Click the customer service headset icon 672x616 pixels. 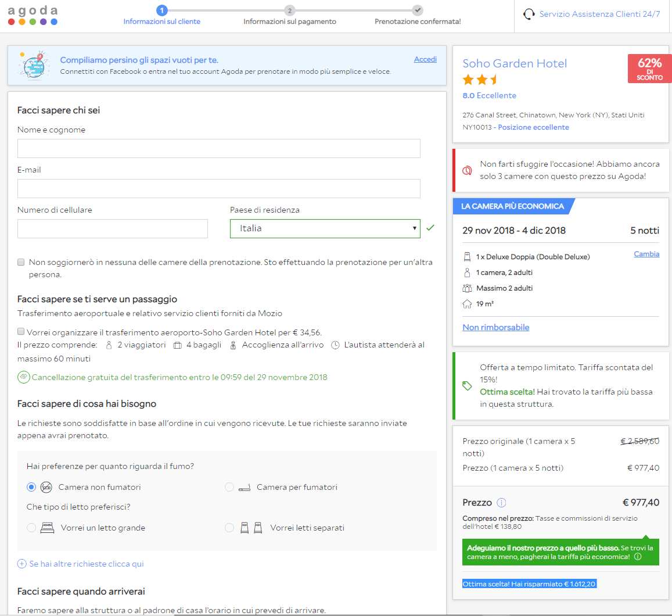pos(529,14)
